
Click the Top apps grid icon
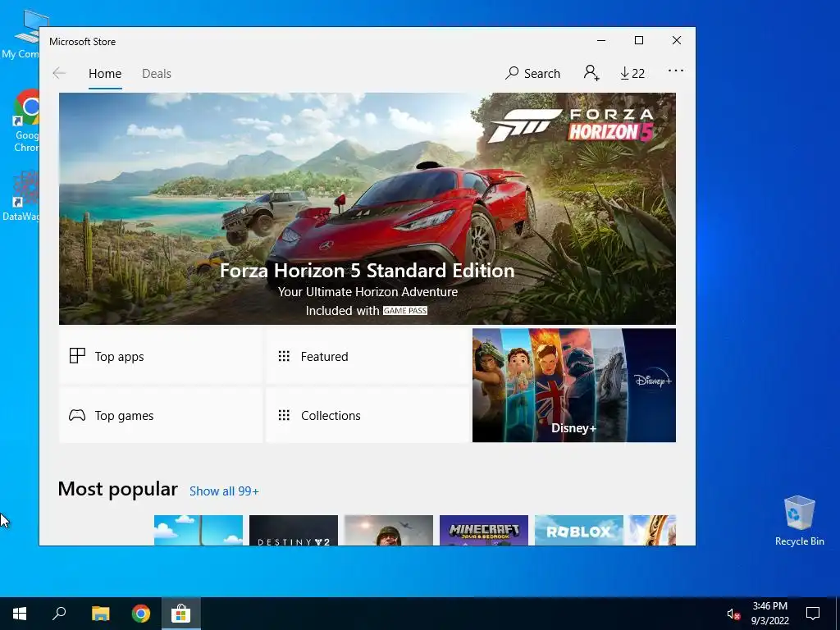(x=77, y=356)
